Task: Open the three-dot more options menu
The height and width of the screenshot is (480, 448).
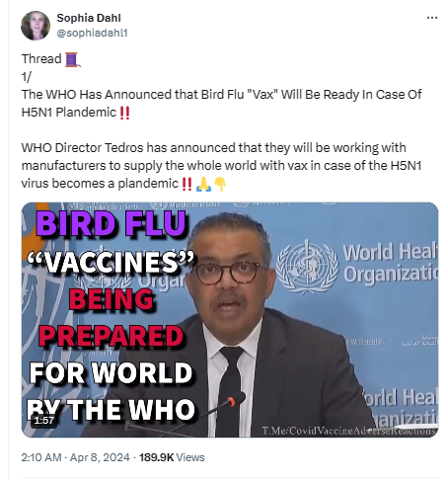Action: click(431, 18)
